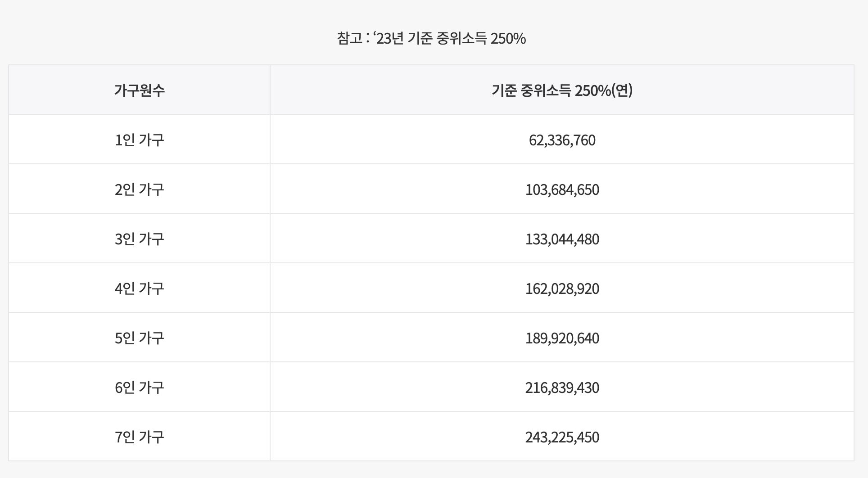Select the '가구원수' column header
Screen dimensions: 868x478
[x=139, y=90]
